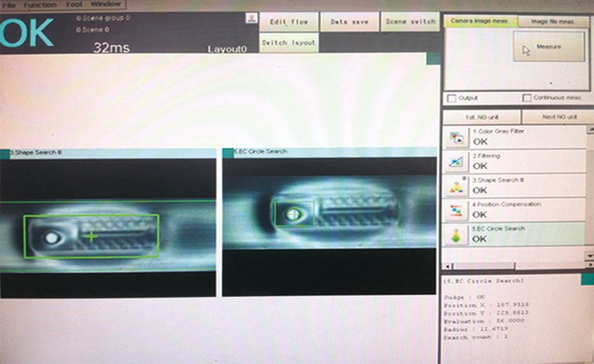Click the Color Gray Filter unit icon

click(455, 138)
